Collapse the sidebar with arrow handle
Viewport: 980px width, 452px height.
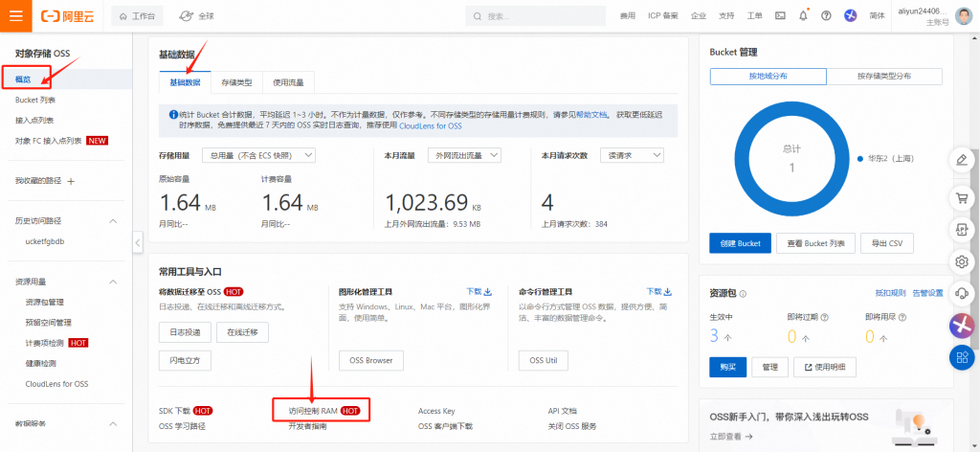[x=138, y=242]
